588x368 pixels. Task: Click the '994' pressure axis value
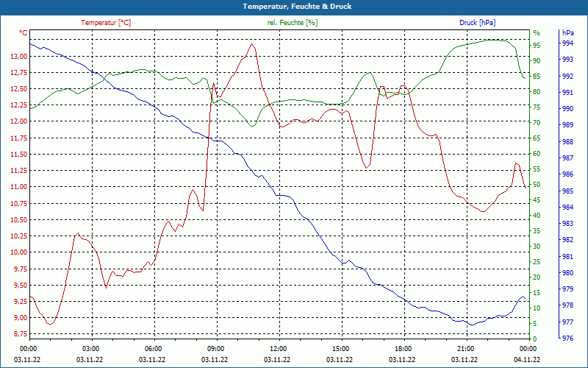pyautogui.click(x=567, y=43)
